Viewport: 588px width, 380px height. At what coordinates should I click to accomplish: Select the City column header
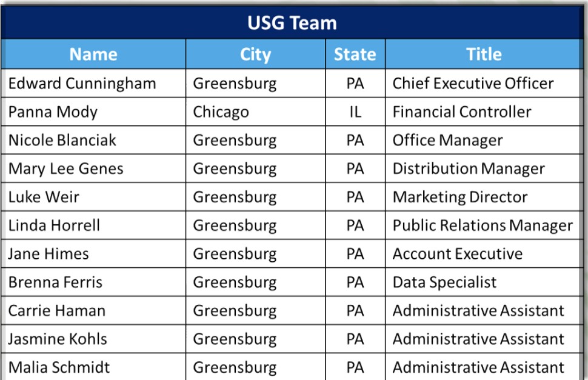[x=255, y=55]
